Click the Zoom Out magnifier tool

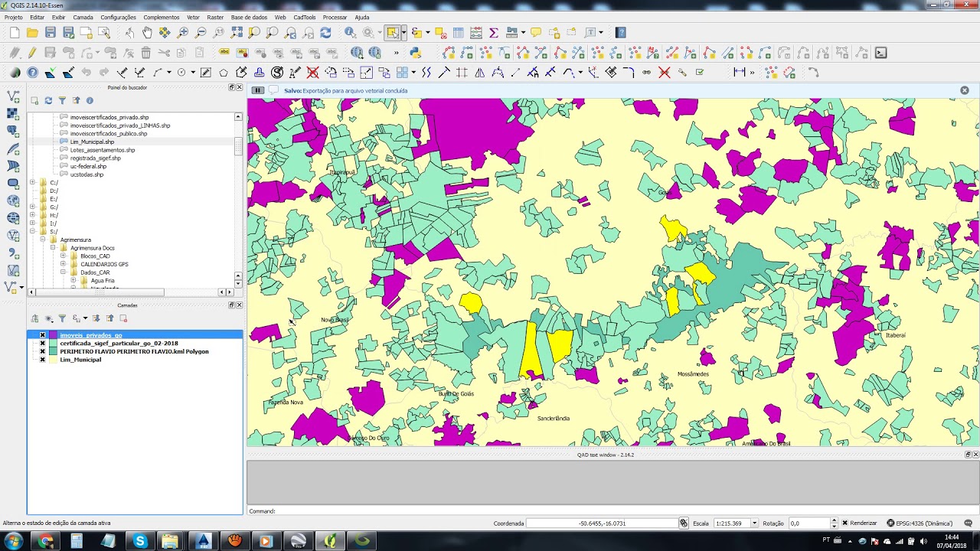coord(201,32)
